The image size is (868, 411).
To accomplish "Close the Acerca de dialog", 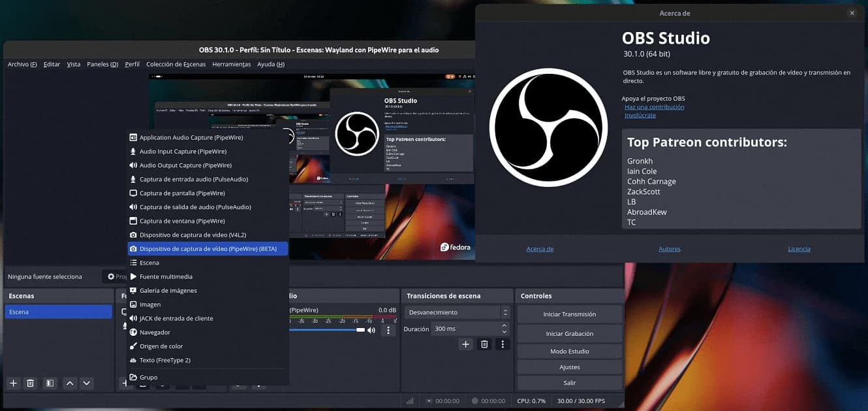I will tap(852, 13).
